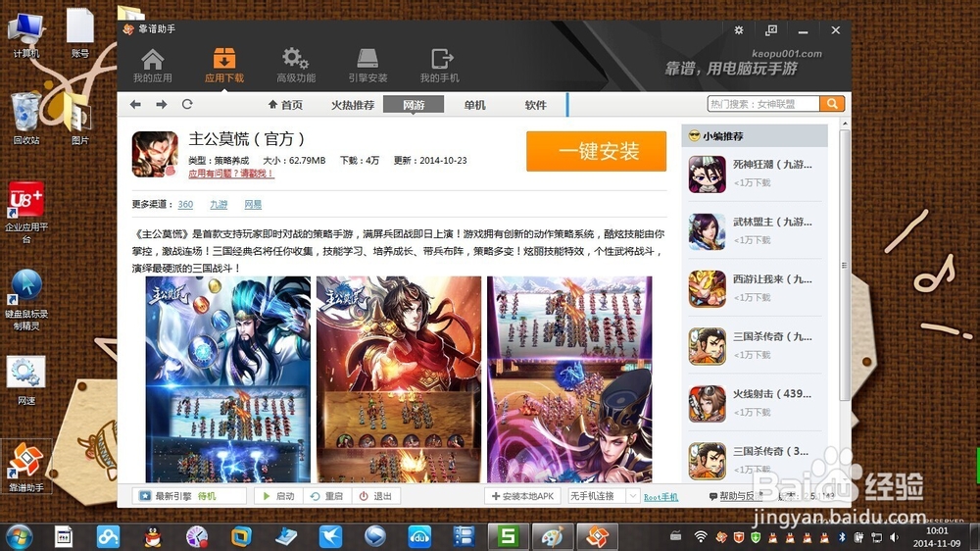The width and height of the screenshot is (980, 551).
Task: Open 回收站 recycle bin on desktop
Action: pos(26,119)
